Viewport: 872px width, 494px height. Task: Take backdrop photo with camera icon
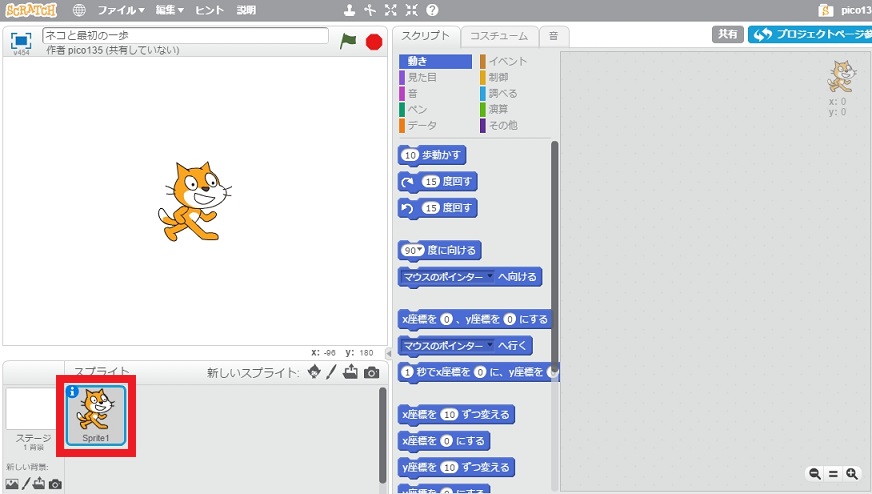click(x=55, y=484)
